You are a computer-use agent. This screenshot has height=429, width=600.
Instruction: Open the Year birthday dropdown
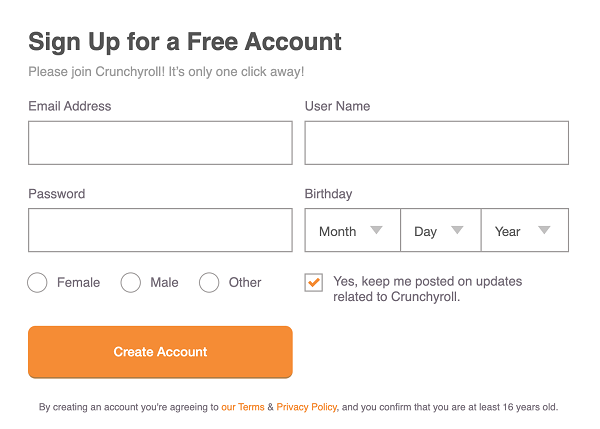[x=525, y=230]
